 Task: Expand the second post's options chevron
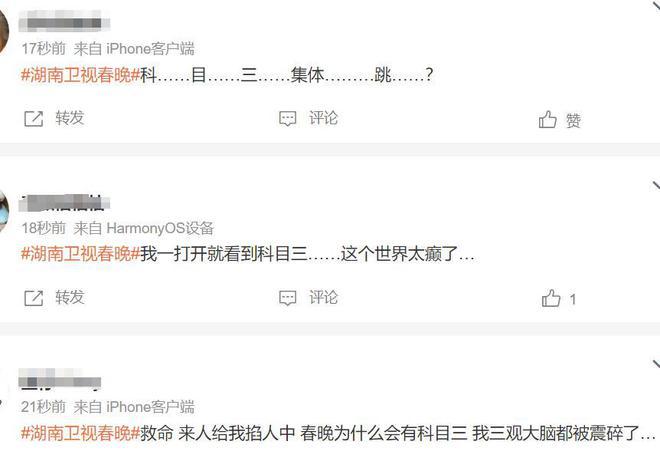click(656, 186)
